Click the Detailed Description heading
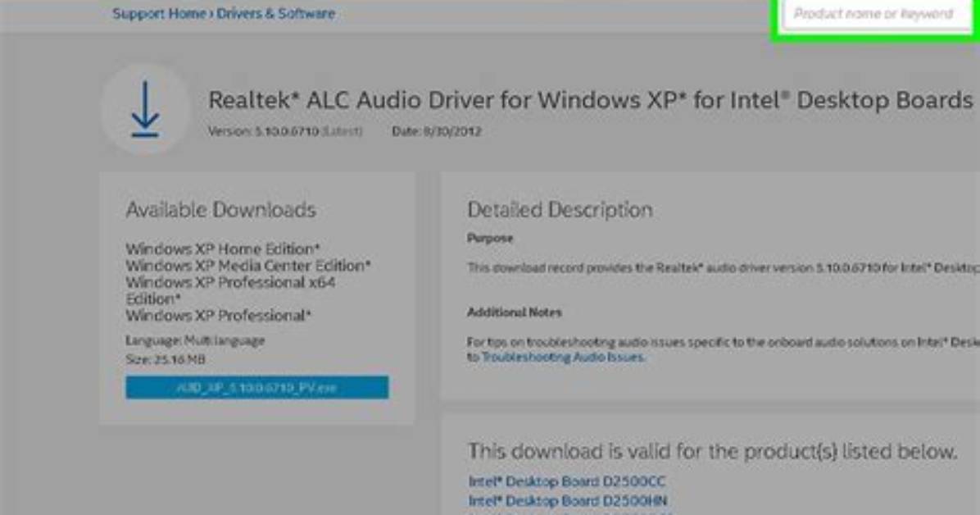Screen dimensions: 980x515 [x=560, y=210]
